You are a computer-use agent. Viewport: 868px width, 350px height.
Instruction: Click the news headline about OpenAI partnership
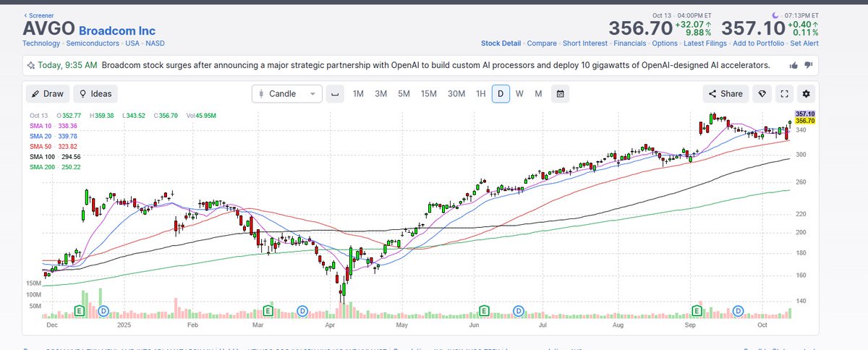(435, 65)
